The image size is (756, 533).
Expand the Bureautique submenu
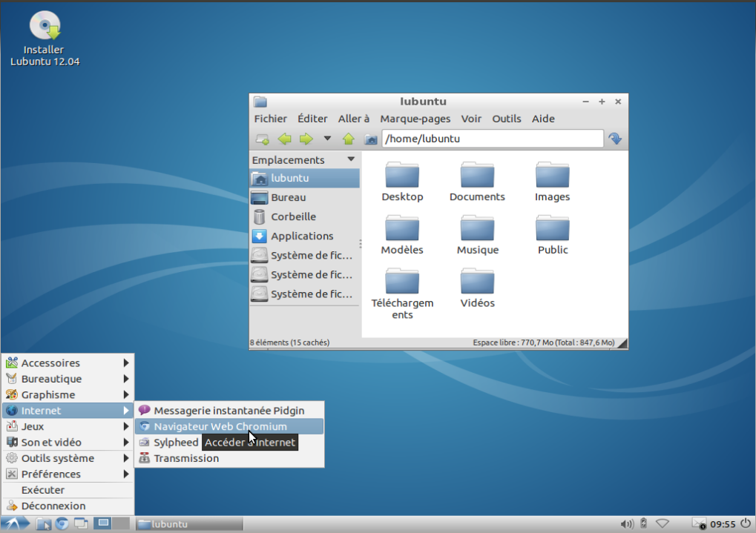point(68,379)
